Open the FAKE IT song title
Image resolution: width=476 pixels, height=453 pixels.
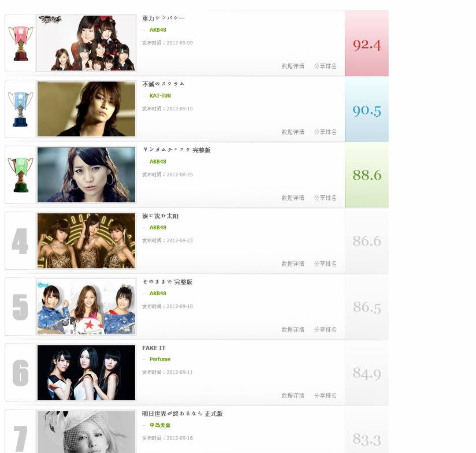(x=154, y=348)
